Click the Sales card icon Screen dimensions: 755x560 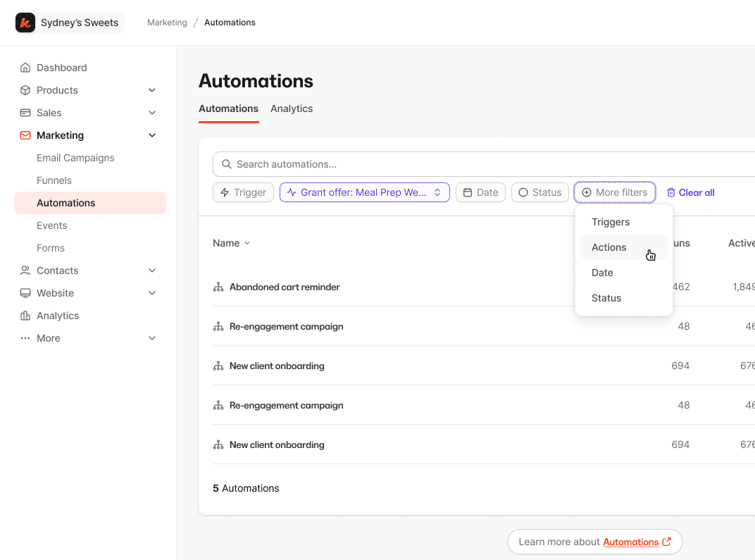click(x=25, y=113)
